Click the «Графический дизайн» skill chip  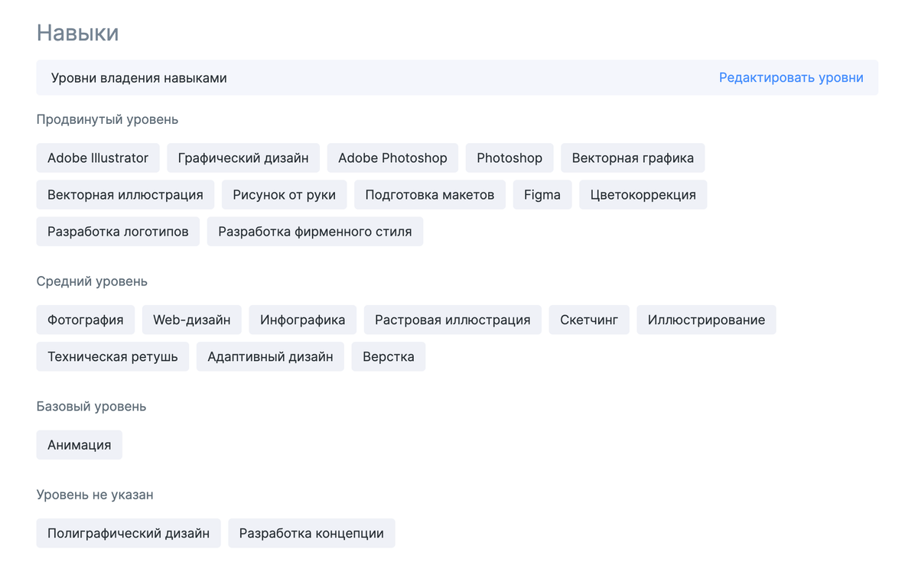coord(243,158)
